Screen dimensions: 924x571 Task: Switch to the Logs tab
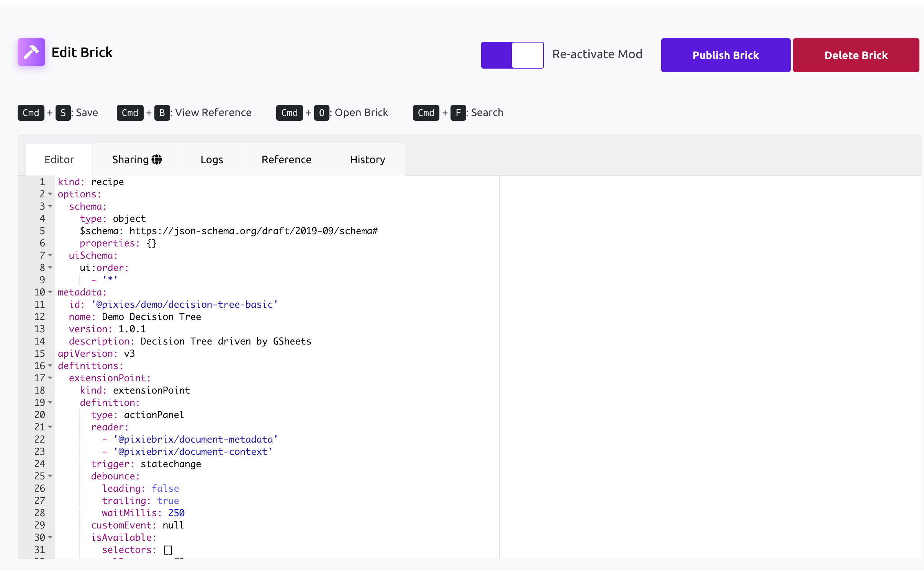click(211, 159)
